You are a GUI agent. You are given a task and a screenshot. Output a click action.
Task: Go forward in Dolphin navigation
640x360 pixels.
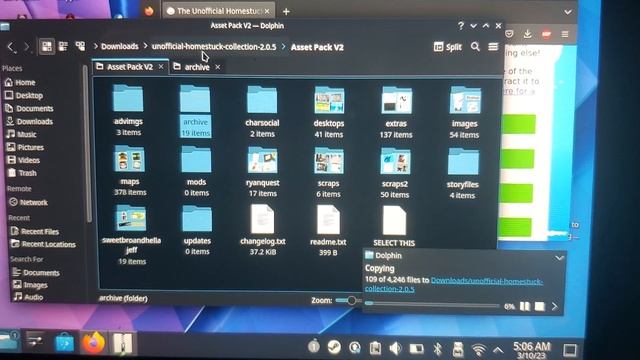click(x=26, y=47)
